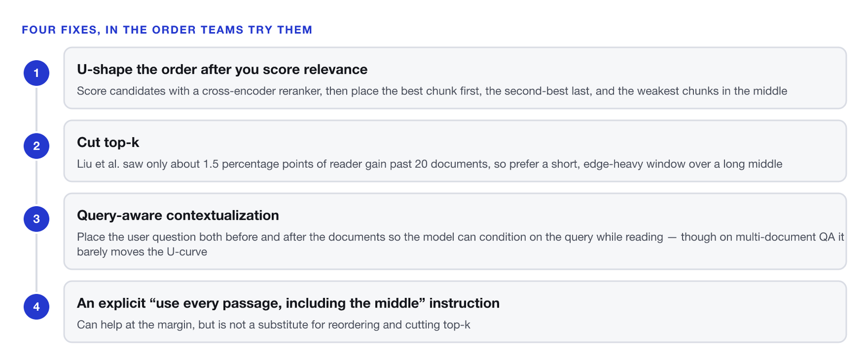This screenshot has height=364, width=868.
Task: Open 'U-shape the order after you score relevance'
Action: tap(222, 69)
